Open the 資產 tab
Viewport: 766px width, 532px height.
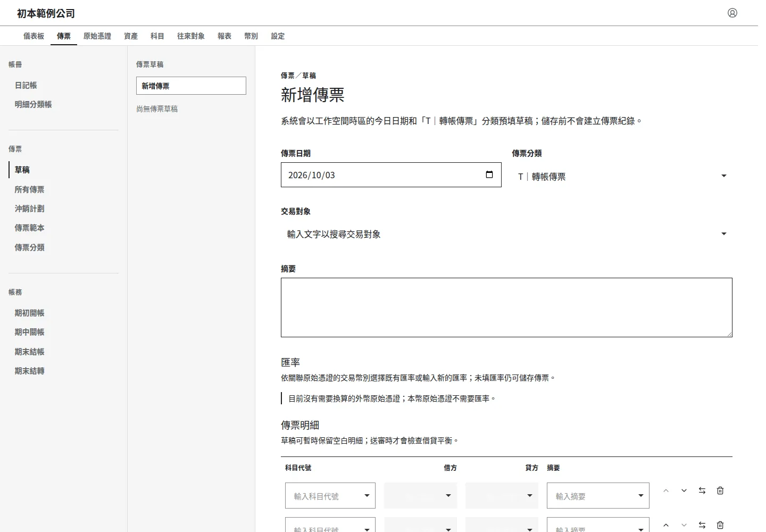131,36
